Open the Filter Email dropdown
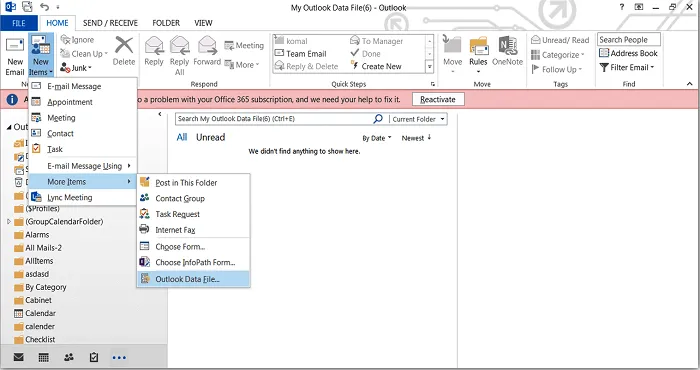700x370 pixels. point(626,67)
